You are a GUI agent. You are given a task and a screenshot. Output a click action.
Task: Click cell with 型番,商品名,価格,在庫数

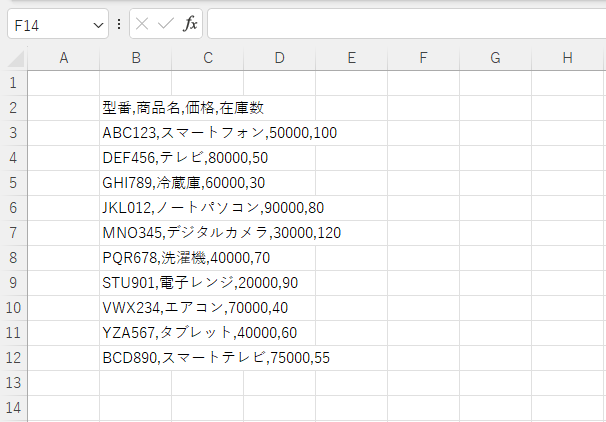[136, 108]
